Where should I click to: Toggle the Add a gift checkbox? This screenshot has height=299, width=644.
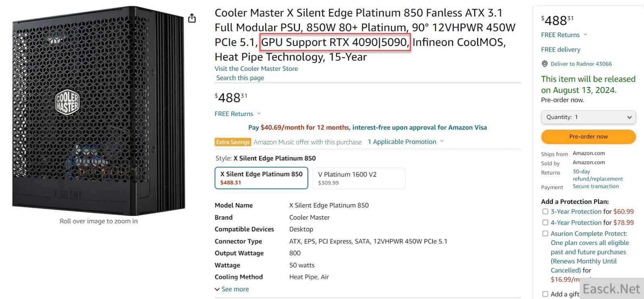pyautogui.click(x=545, y=294)
